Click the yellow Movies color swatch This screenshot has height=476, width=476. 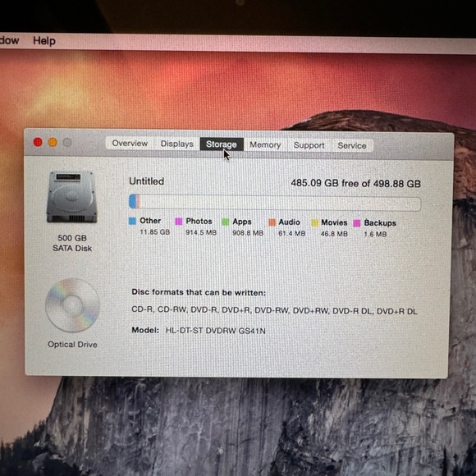(x=314, y=223)
